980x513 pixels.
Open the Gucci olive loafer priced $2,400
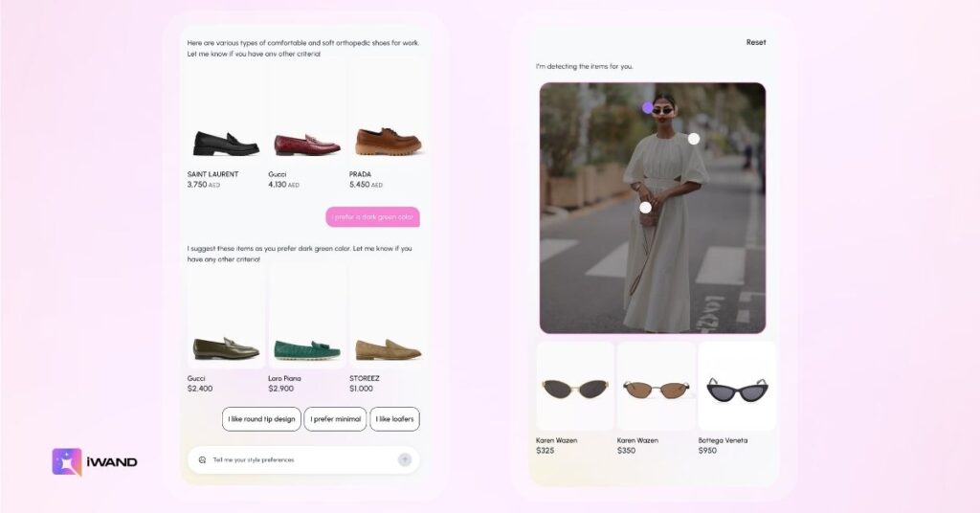[226, 348]
